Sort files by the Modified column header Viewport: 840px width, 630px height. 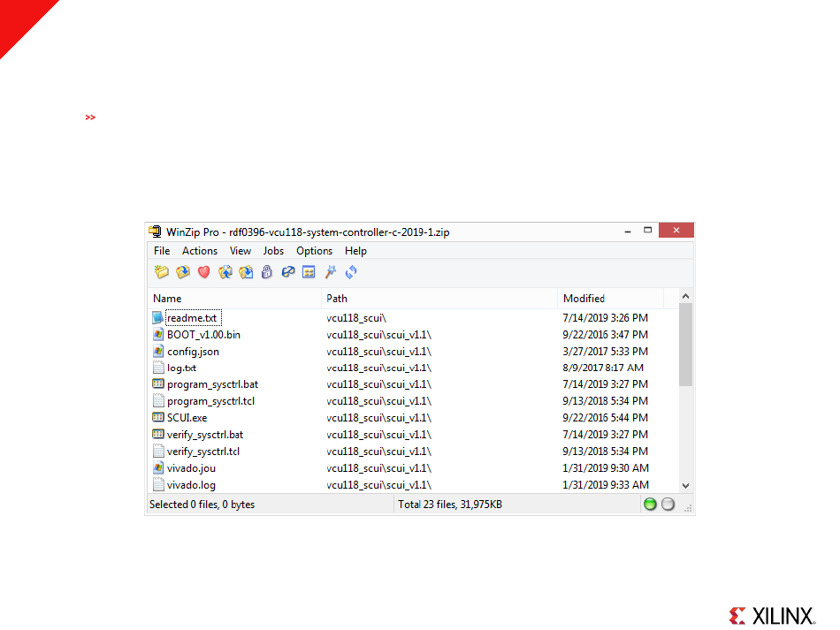[x=611, y=299]
